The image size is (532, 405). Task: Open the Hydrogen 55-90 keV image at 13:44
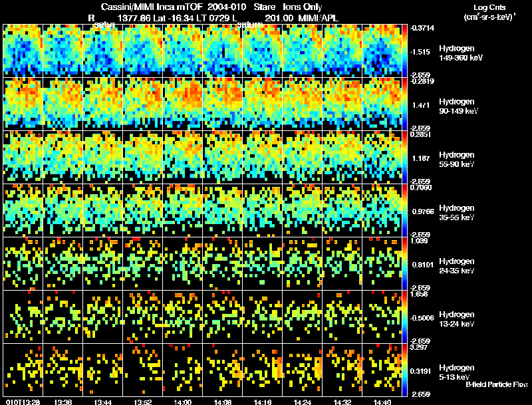pos(103,158)
